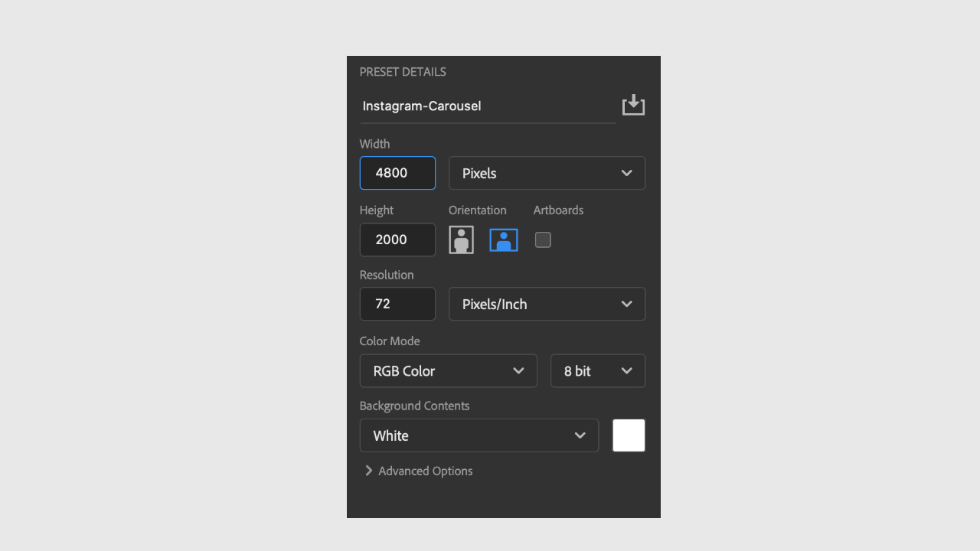Click the Resolution field showing 72

click(x=397, y=304)
